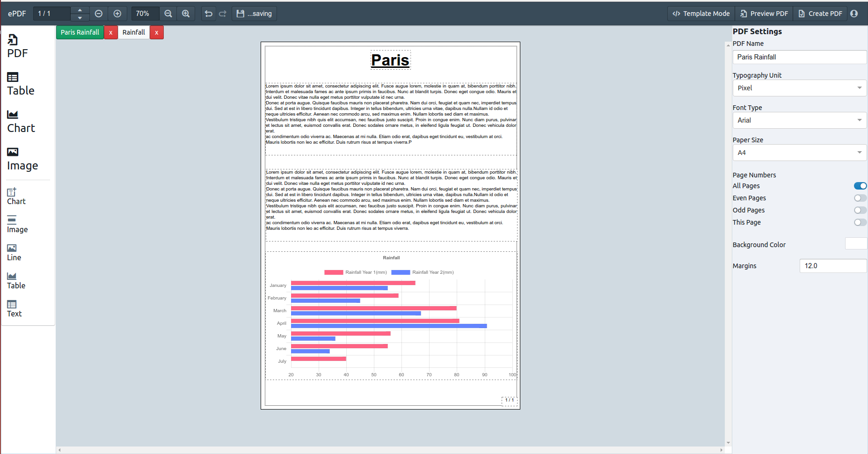Click the Template Mode button
This screenshot has height=454, width=868.
(x=701, y=14)
